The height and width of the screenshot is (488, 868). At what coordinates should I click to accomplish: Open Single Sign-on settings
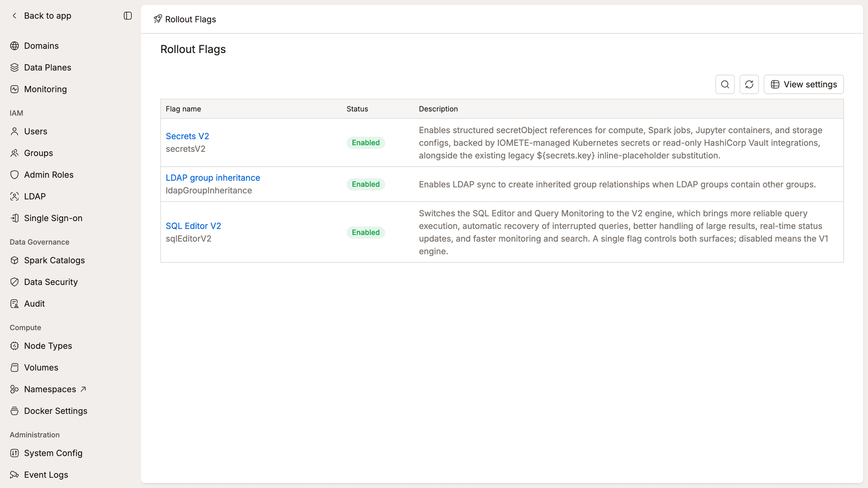[x=53, y=218]
